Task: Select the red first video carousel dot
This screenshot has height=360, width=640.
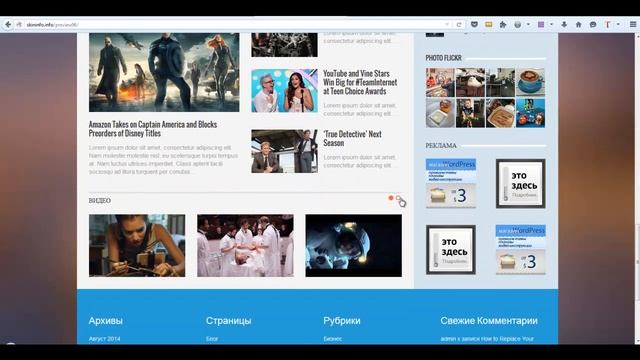Action: click(391, 198)
